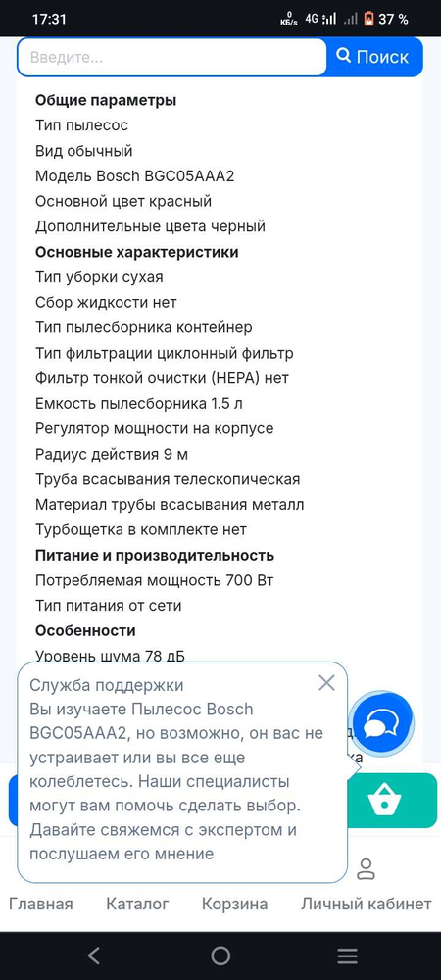Open the blue support chat bubble icon

tap(381, 725)
